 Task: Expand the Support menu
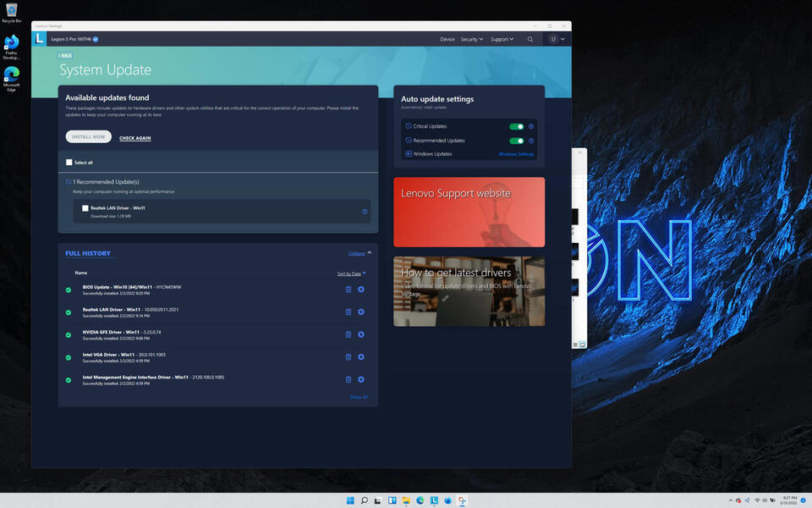click(502, 40)
